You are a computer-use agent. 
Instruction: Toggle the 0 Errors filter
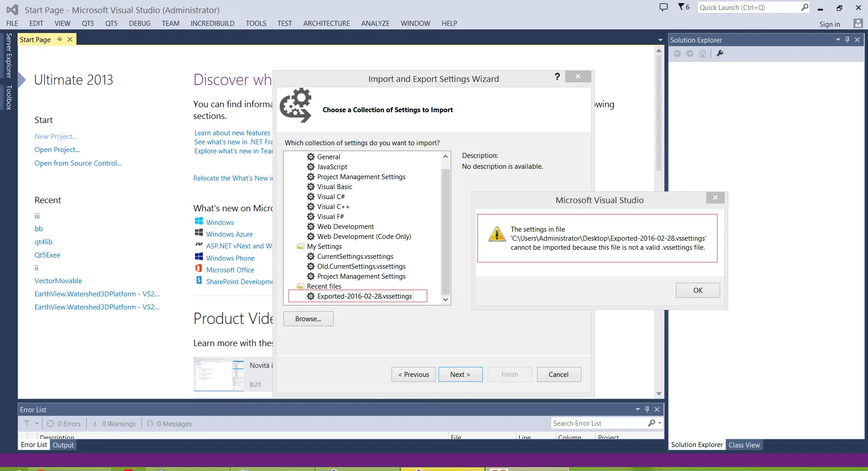(x=64, y=423)
